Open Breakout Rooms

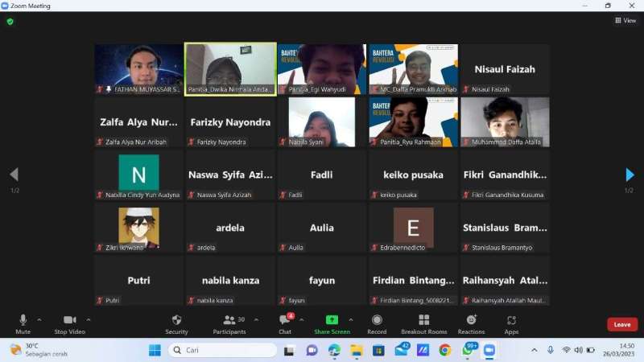point(424,324)
